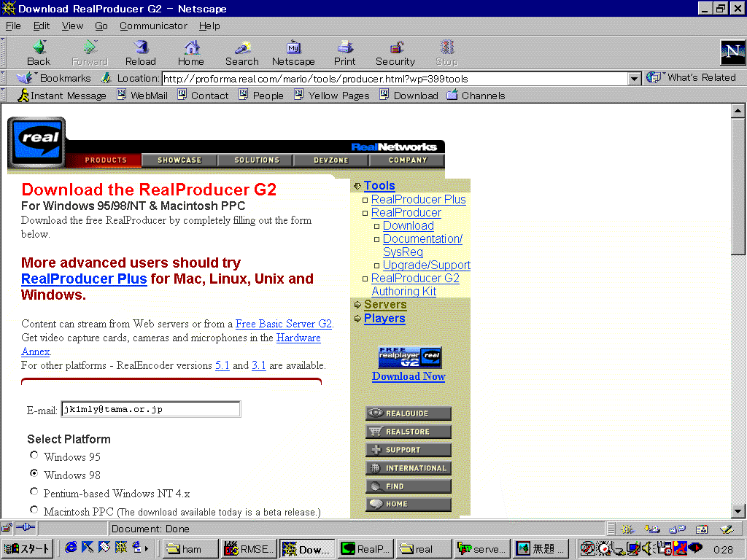The height and width of the screenshot is (560, 747).
Task: Open the Security info icon
Action: pos(395,52)
